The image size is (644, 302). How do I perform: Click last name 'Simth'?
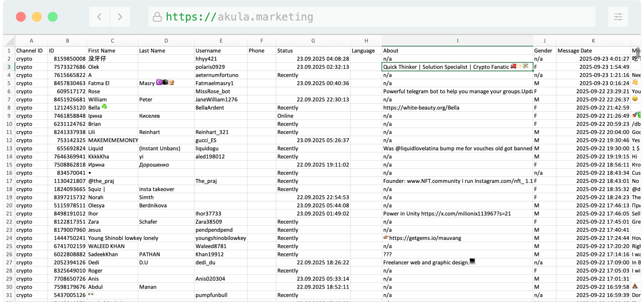click(x=166, y=197)
